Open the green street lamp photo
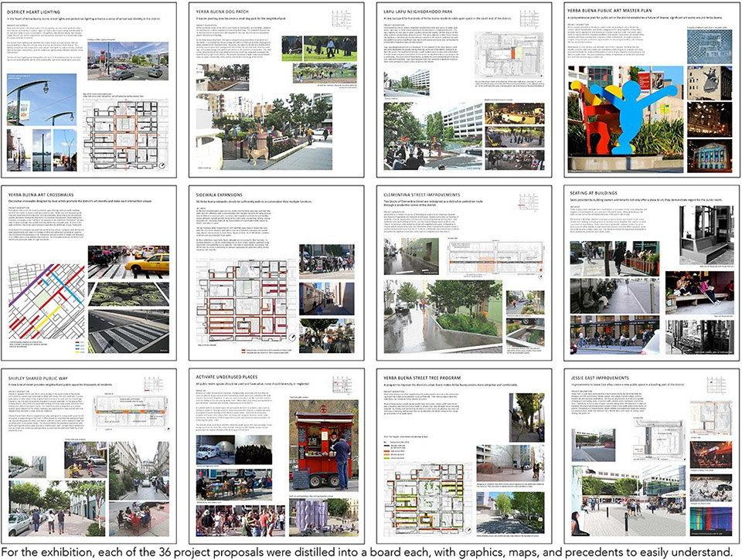Screen dimensions: 742x560 pyautogui.click(x=42, y=100)
